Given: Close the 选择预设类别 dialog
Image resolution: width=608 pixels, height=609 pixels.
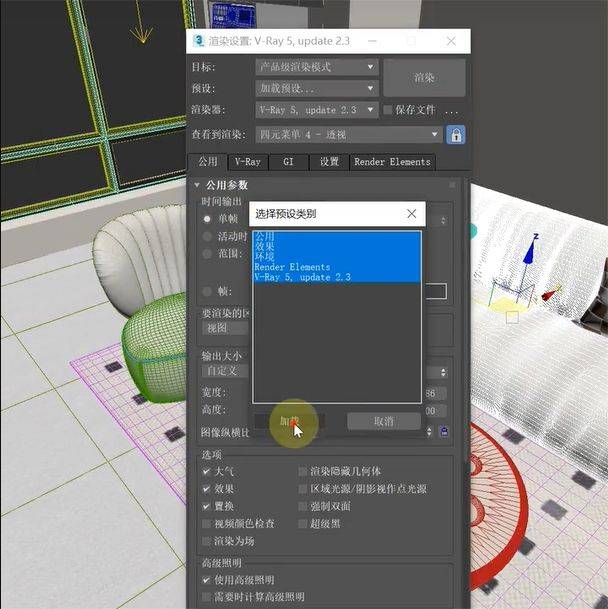Looking at the screenshot, I should coord(411,213).
